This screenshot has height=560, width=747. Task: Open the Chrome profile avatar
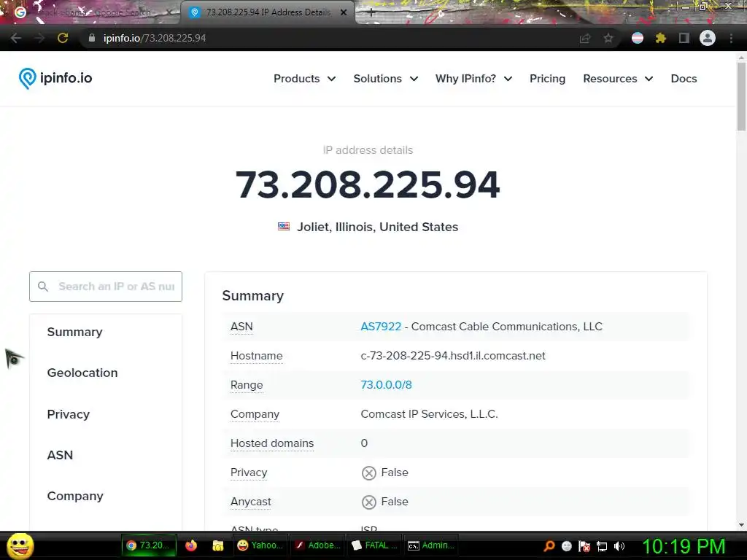click(708, 38)
